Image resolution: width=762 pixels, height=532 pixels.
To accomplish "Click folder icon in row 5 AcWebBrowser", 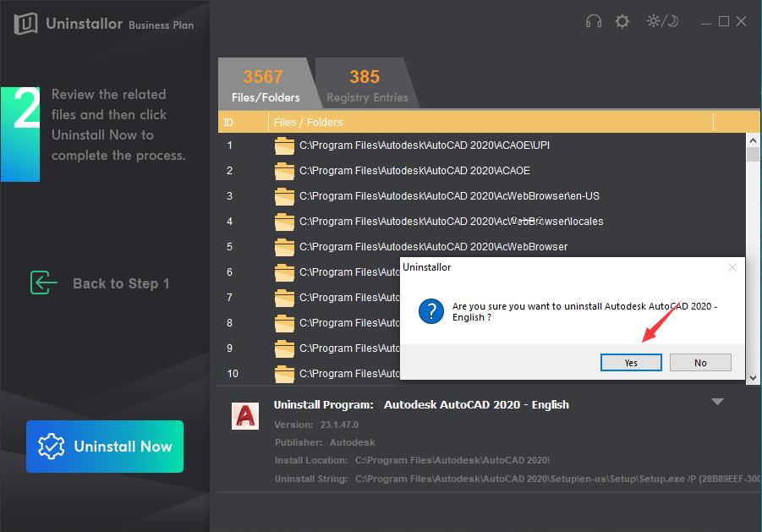I will point(284,247).
